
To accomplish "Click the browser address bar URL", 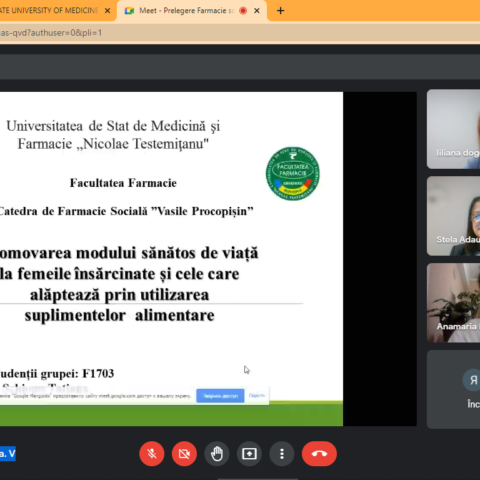I will [x=51, y=33].
